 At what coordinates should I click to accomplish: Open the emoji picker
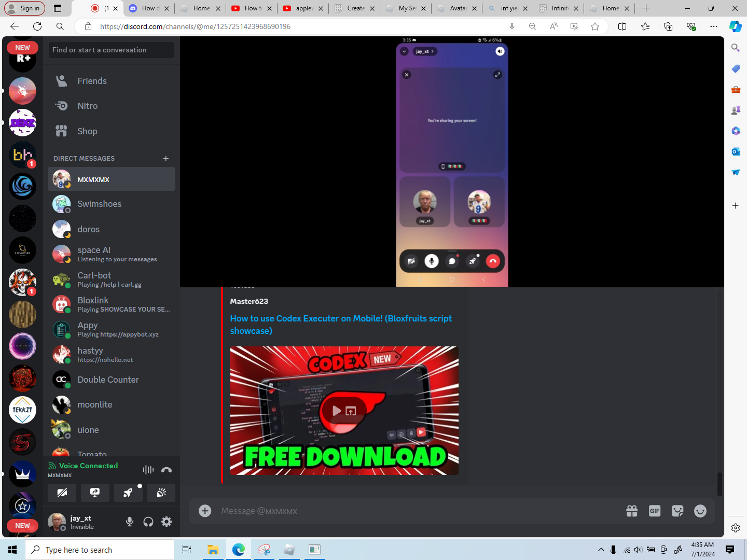pos(700,511)
